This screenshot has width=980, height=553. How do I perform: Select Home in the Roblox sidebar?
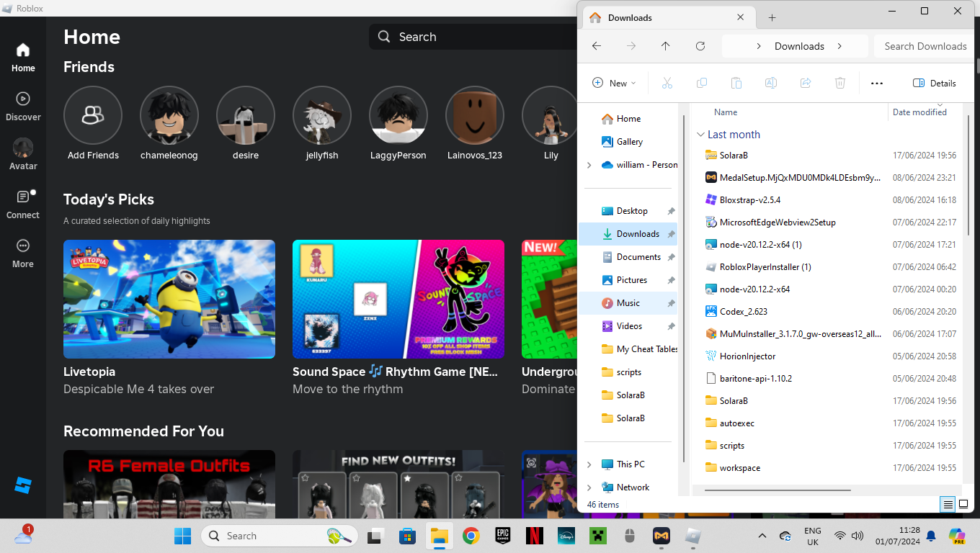pyautogui.click(x=23, y=57)
